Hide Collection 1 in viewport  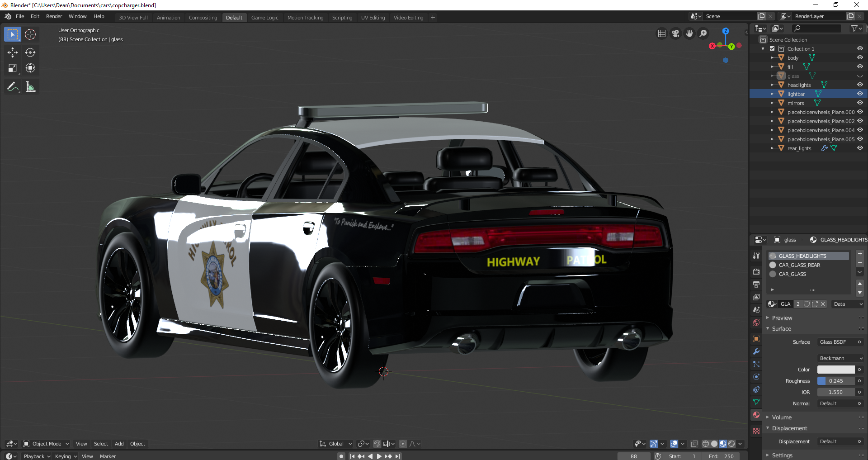860,49
